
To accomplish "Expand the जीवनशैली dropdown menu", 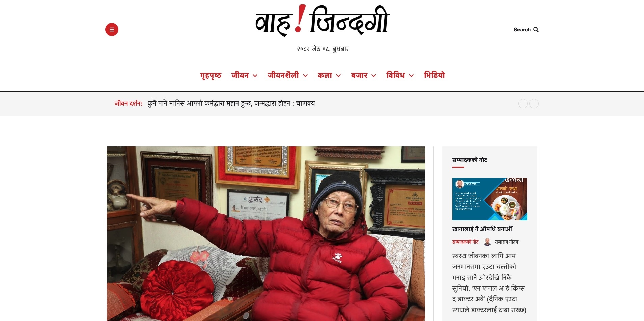I will pyautogui.click(x=287, y=75).
